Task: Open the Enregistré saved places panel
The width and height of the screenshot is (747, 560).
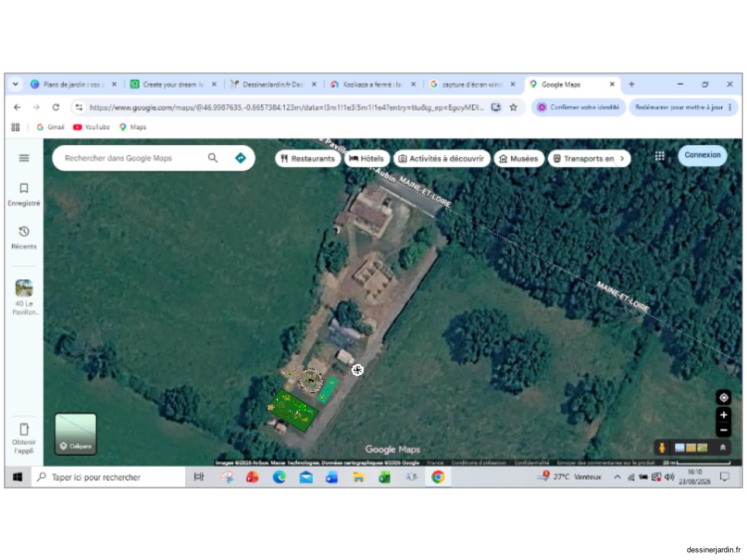Action: 24,194
